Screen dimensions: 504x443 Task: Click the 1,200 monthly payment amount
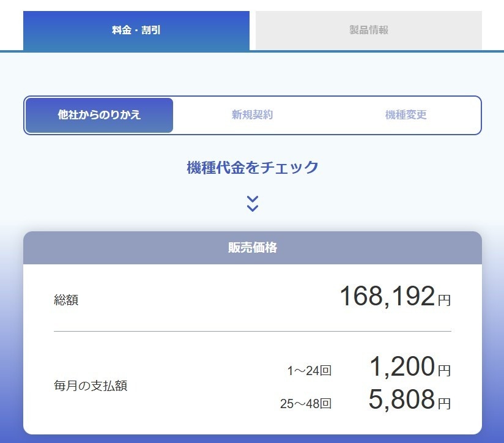[402, 367]
